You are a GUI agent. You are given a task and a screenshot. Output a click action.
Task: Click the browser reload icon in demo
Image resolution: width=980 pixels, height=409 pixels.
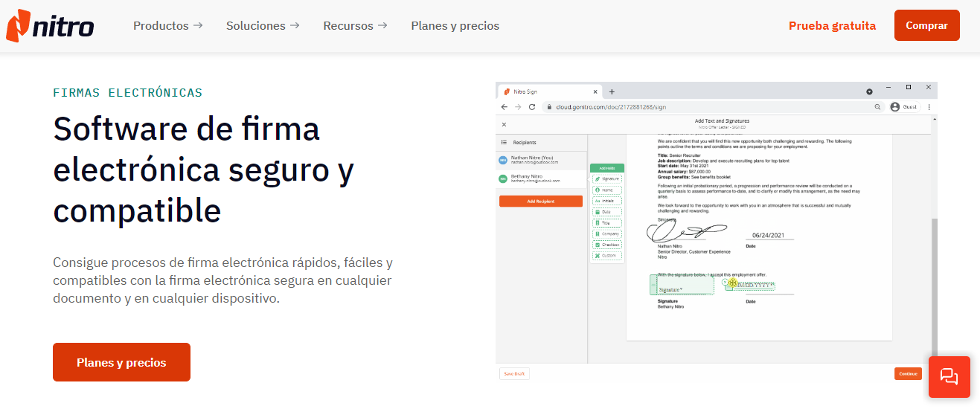click(532, 107)
